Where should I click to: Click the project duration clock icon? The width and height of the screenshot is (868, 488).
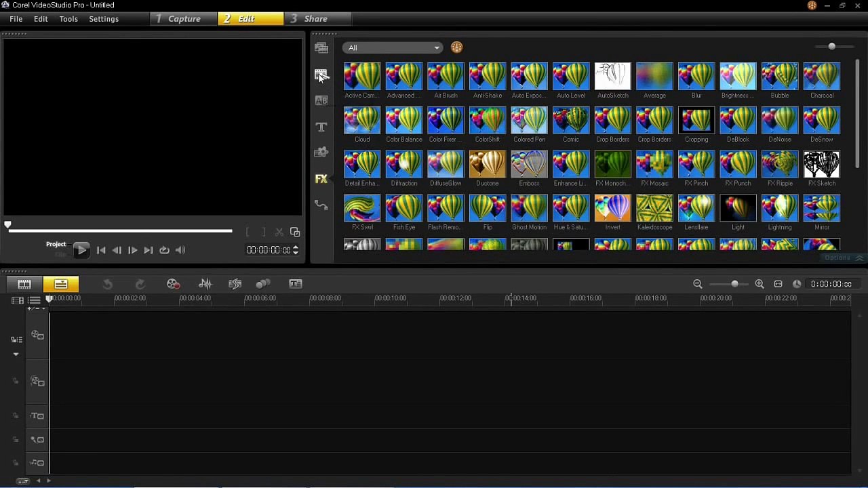(797, 284)
